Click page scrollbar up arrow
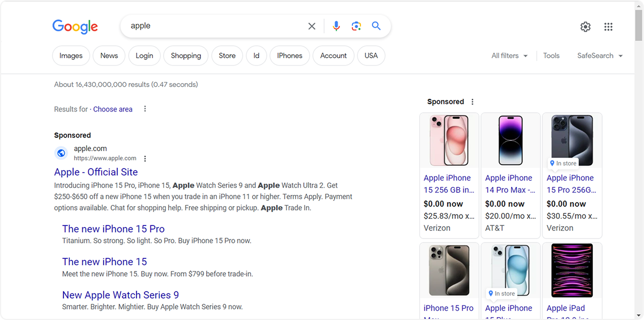This screenshot has height=320, width=644. coord(639,5)
